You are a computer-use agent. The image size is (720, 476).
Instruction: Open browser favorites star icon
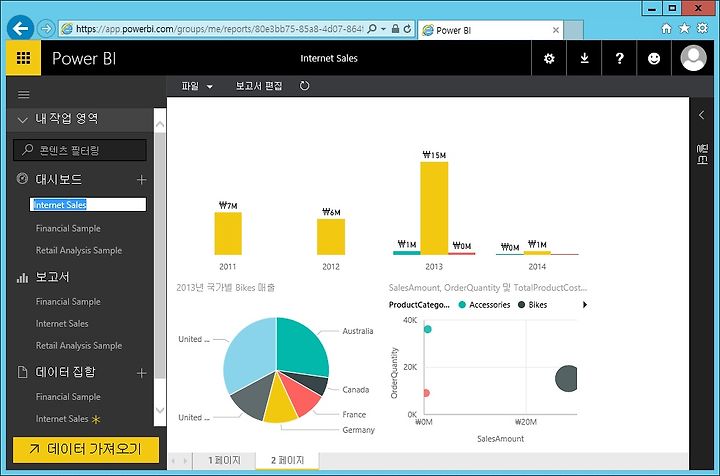click(684, 28)
